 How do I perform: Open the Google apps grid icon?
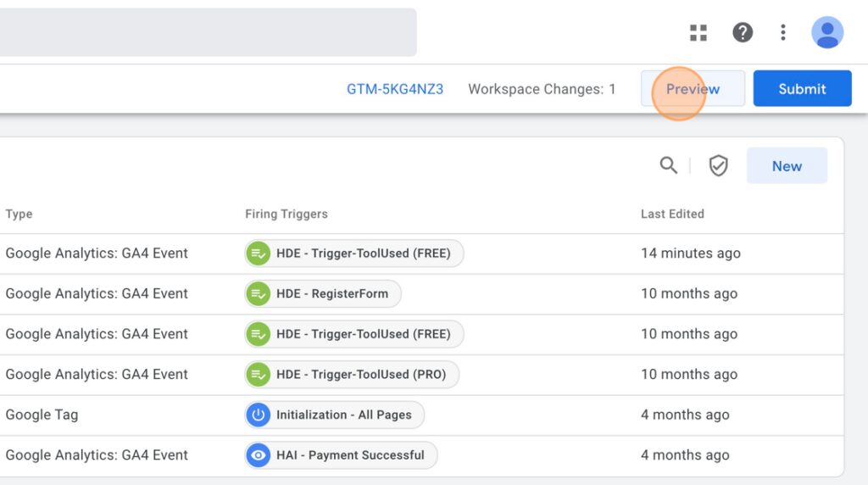point(698,33)
